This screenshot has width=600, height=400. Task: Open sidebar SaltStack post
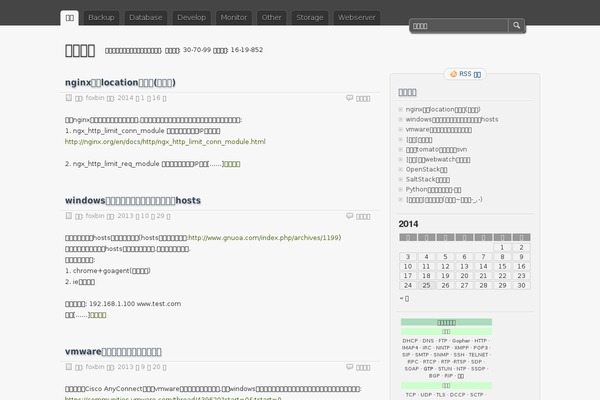(428, 180)
